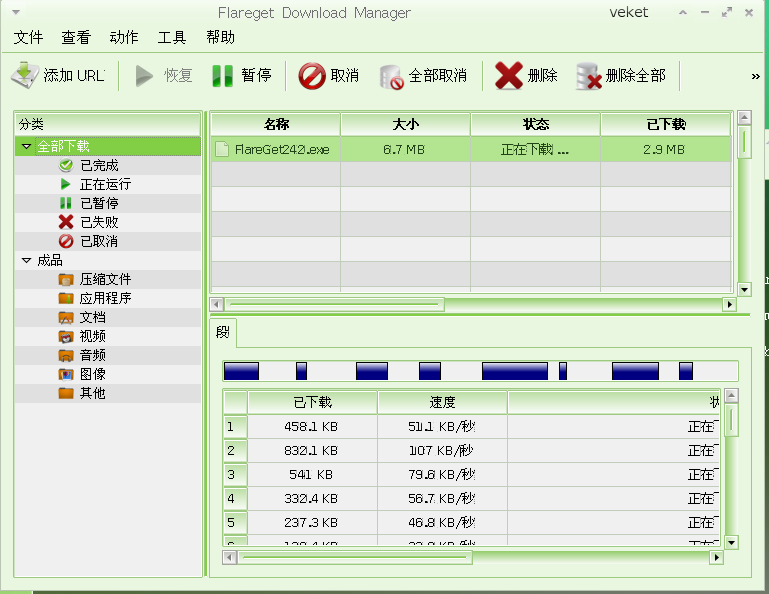Viewport: 769px width, 594px height.
Task: Show hidden toolbar items via overflow chevron
Action: [x=755, y=76]
